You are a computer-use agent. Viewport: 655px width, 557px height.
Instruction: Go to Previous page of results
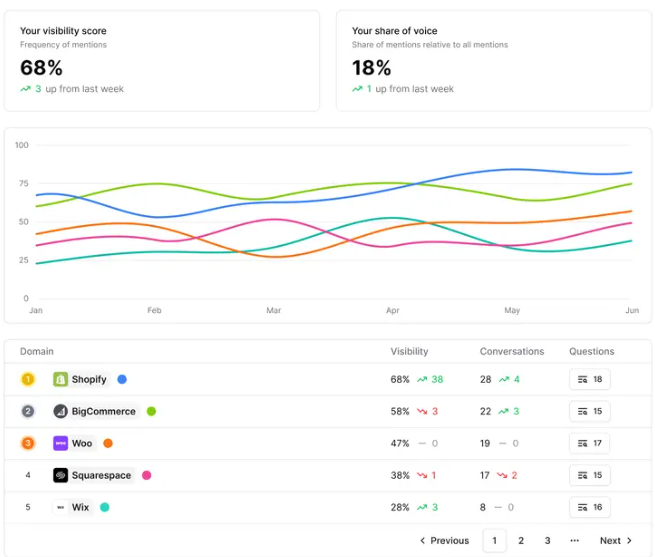click(444, 541)
